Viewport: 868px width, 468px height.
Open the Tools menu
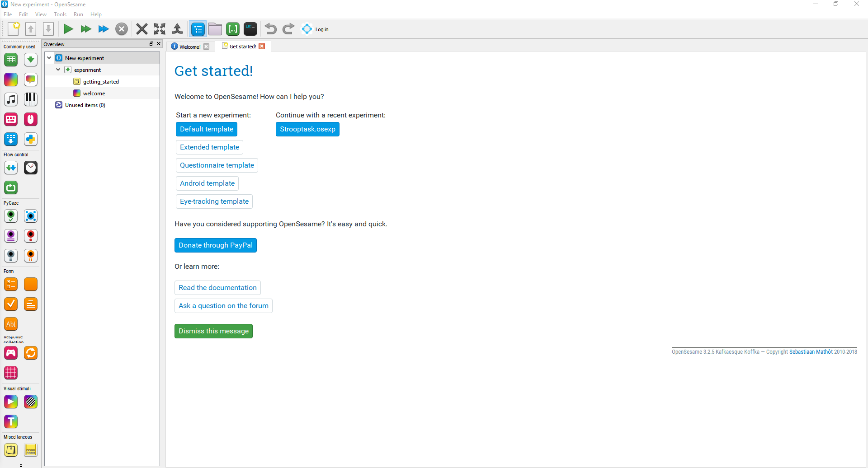point(60,14)
